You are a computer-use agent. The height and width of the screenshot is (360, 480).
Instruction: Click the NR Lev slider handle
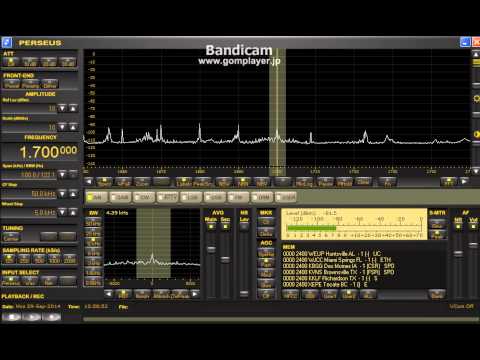pos(244,293)
